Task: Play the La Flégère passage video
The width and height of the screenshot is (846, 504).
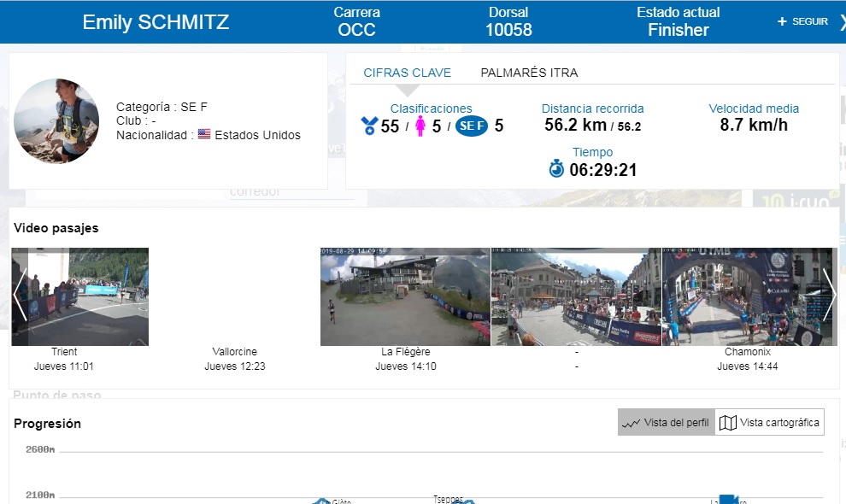Action: tap(405, 296)
